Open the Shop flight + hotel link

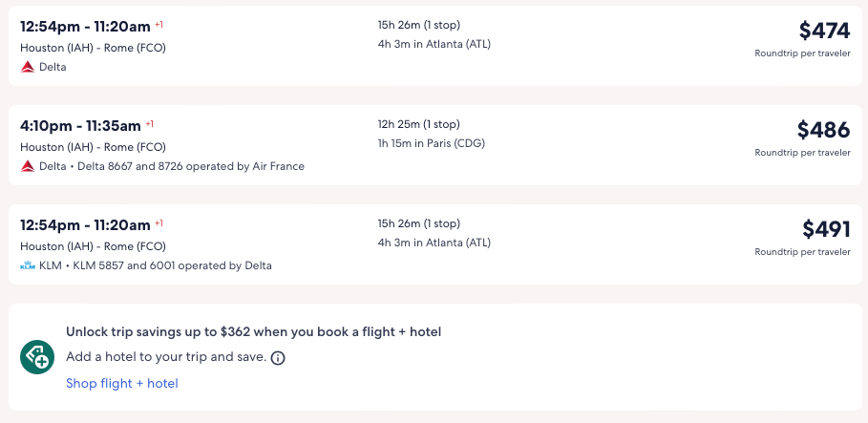click(x=121, y=383)
